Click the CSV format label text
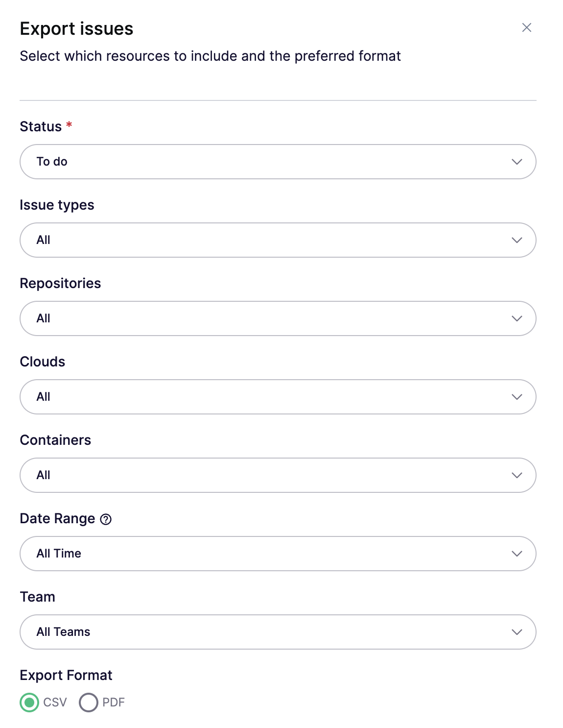 pyautogui.click(x=55, y=703)
